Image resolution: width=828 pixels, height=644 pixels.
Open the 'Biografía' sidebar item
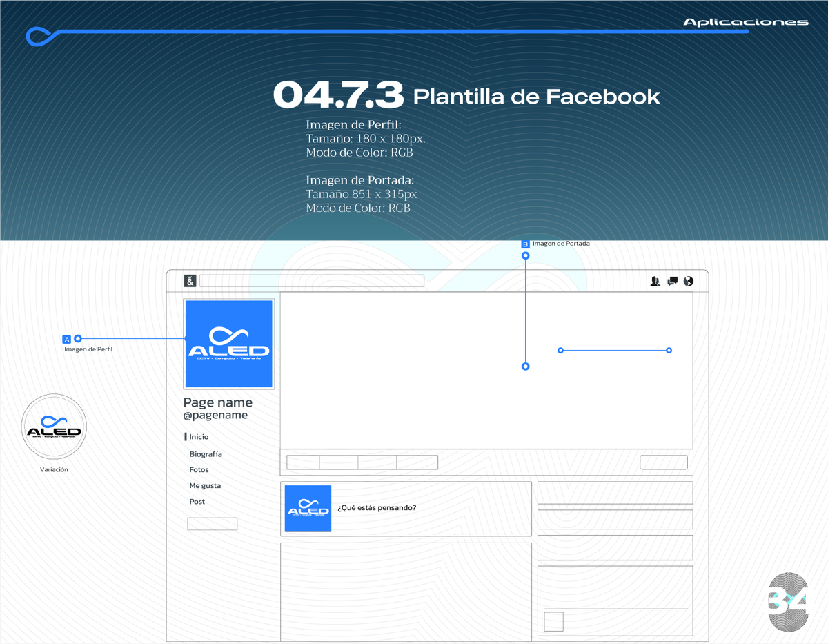tap(206, 454)
